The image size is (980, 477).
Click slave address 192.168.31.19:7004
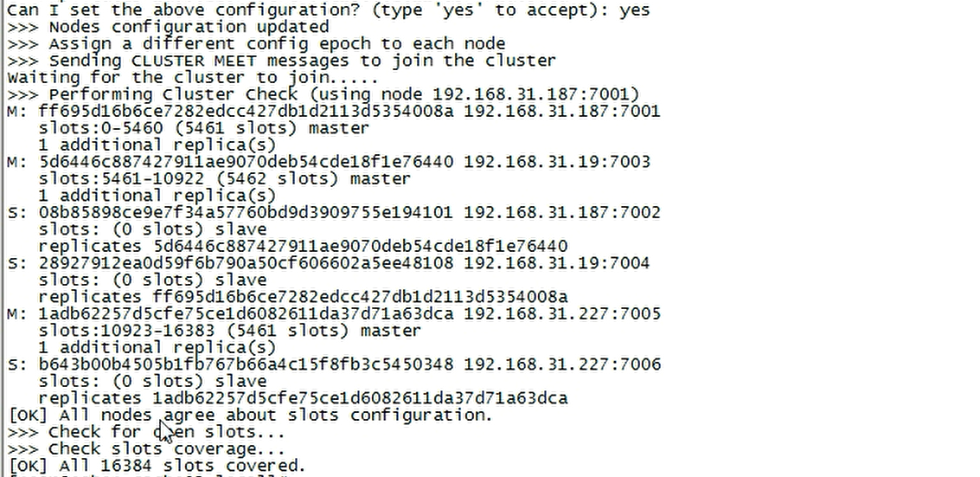(x=557, y=263)
